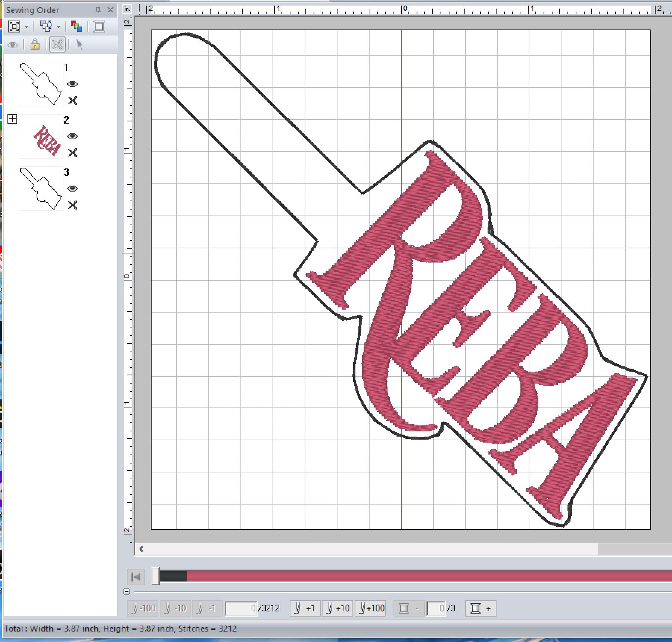
Task: Click the current stitch number input field
Action: (241, 608)
